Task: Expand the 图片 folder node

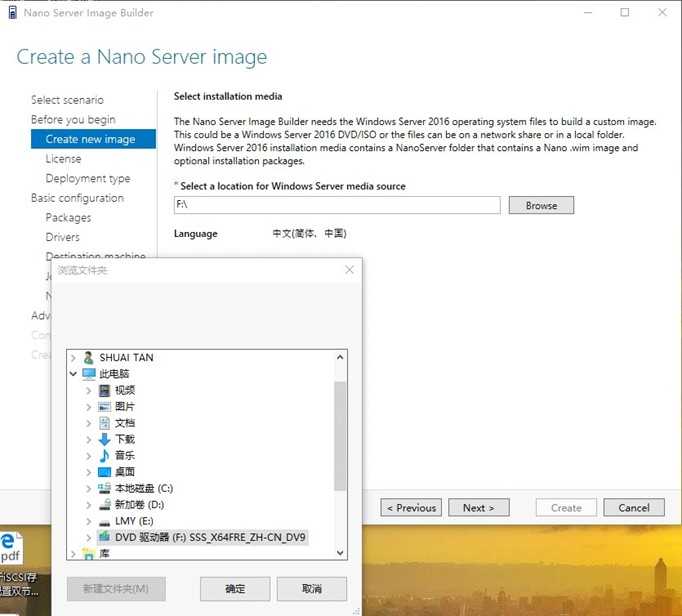Action: pos(89,407)
